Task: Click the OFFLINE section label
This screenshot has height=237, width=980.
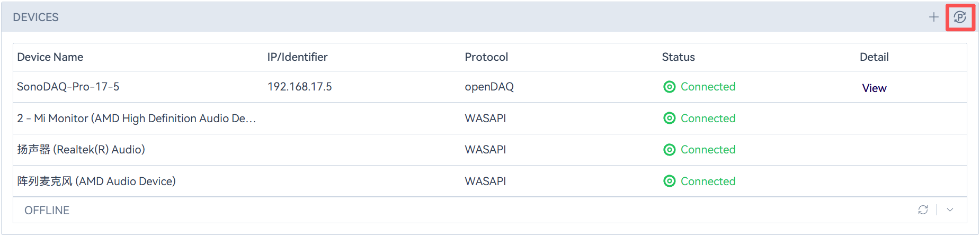Action: pos(47,211)
